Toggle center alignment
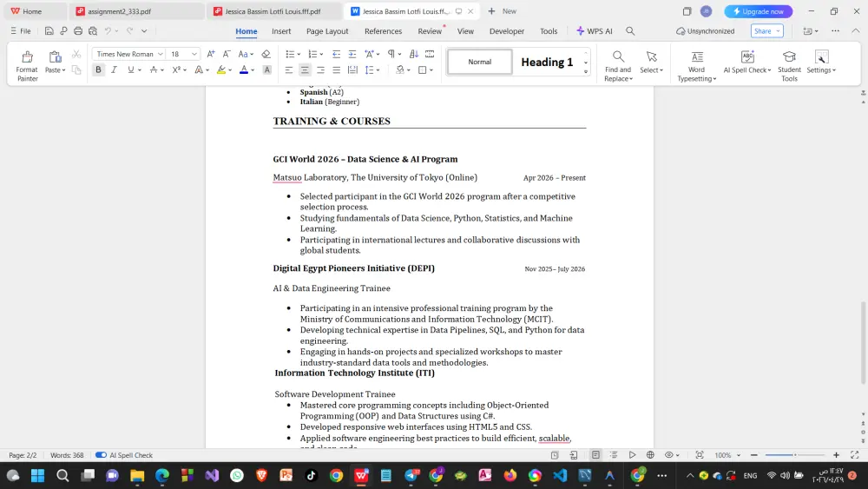This screenshot has width=868, height=489. click(305, 69)
